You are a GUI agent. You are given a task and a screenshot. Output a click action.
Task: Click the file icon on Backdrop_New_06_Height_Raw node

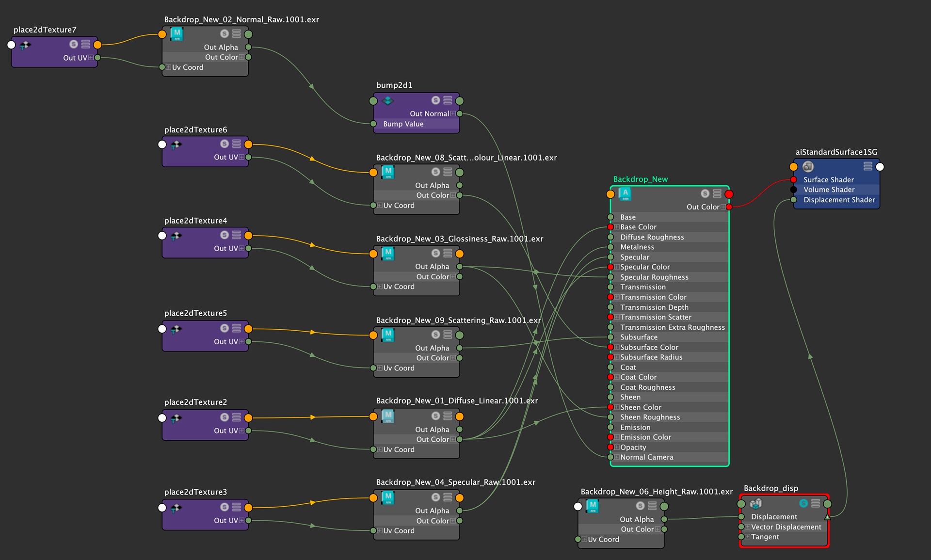(593, 506)
